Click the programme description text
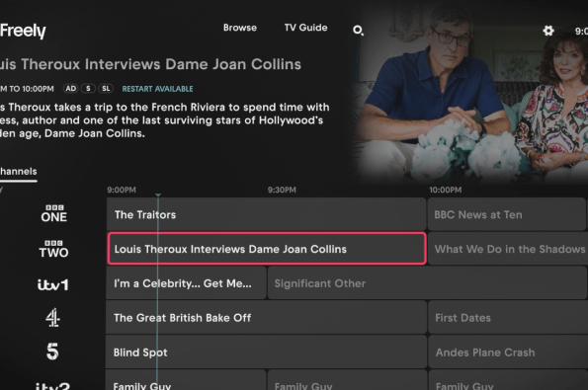Viewport: 588px width, 390px height. tap(165, 120)
